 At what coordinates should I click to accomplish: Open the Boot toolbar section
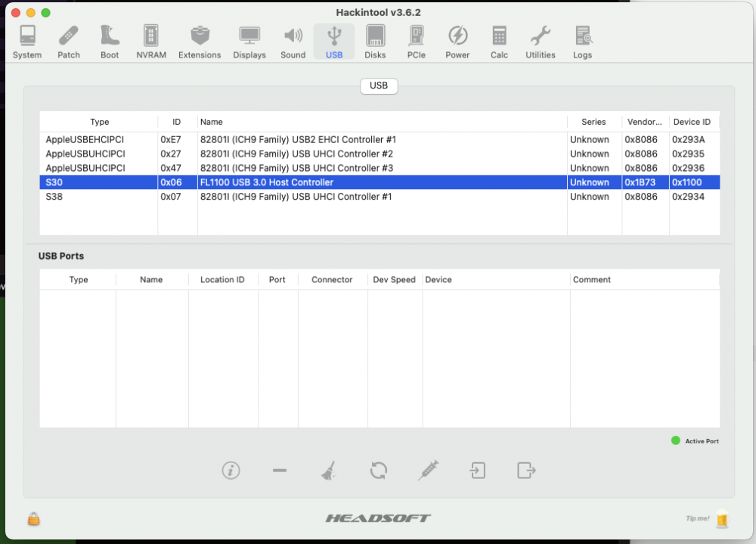[110, 42]
